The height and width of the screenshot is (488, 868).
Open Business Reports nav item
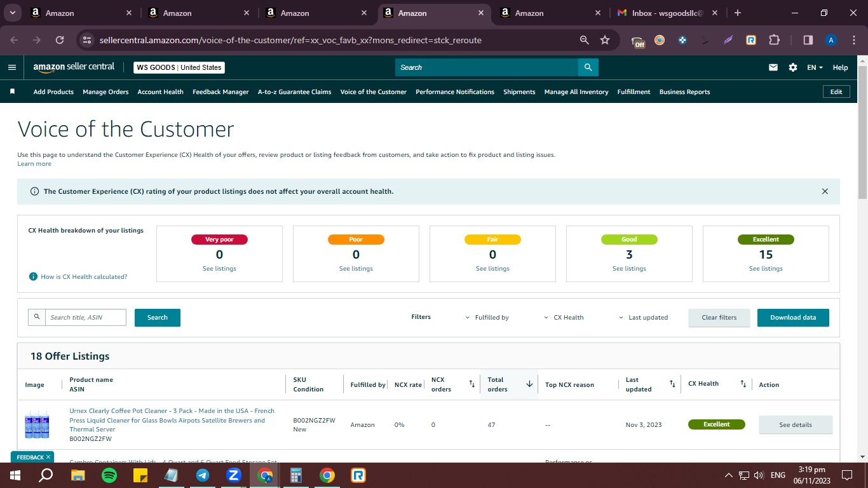[684, 91]
